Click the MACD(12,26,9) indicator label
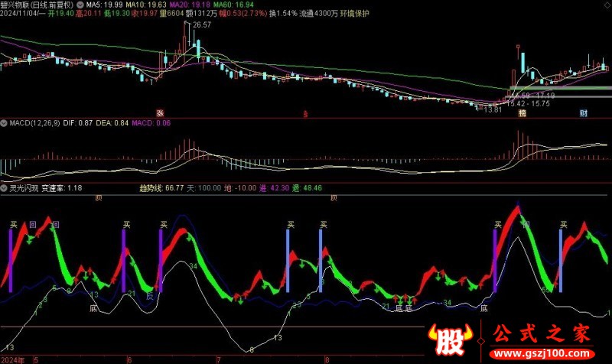This screenshot has width=612, height=364. (x=33, y=122)
